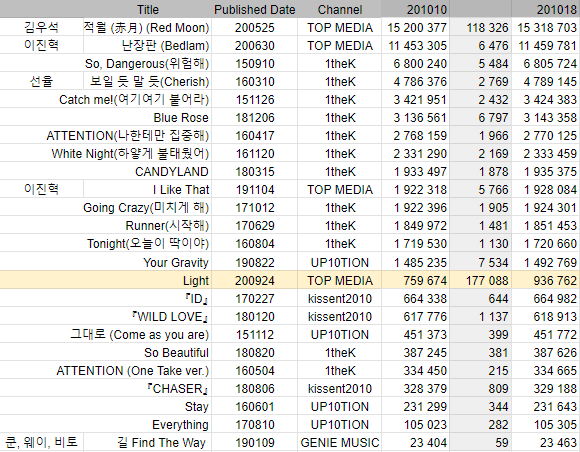The width and height of the screenshot is (580, 452).
Task: Click the view difference '118 326'
Action: [x=487, y=28]
